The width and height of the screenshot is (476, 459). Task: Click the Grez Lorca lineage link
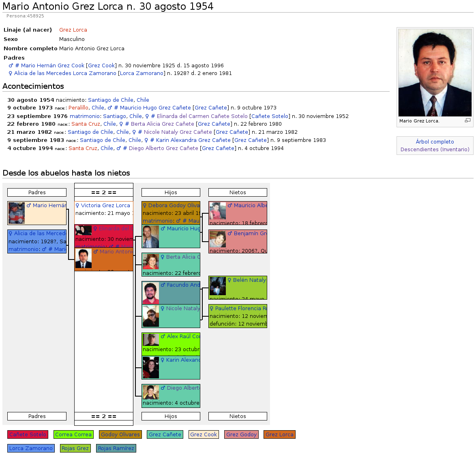click(73, 30)
